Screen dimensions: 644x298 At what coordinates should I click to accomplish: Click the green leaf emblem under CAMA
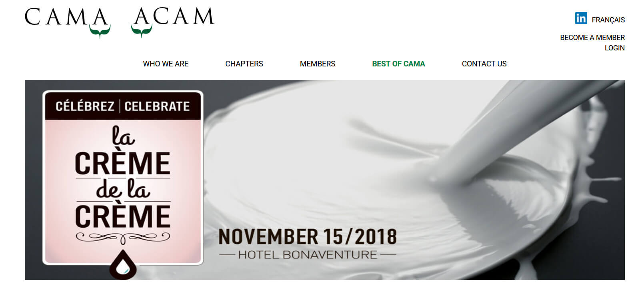[100, 31]
